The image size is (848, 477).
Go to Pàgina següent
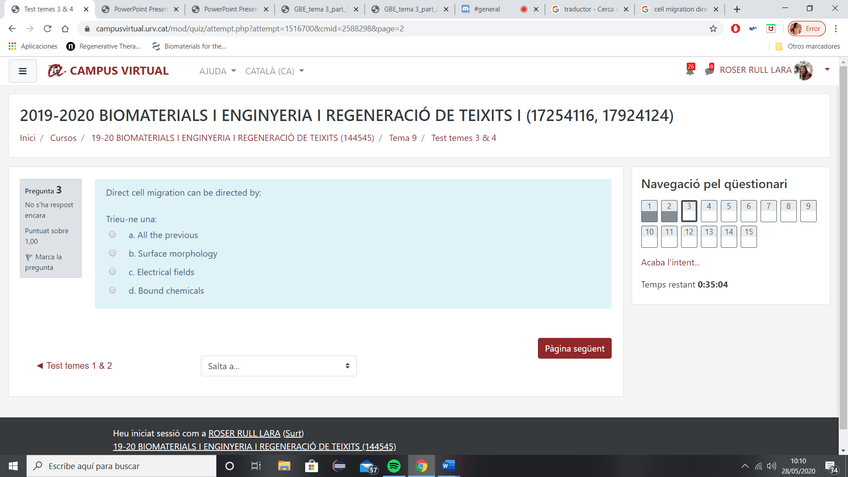click(x=574, y=348)
